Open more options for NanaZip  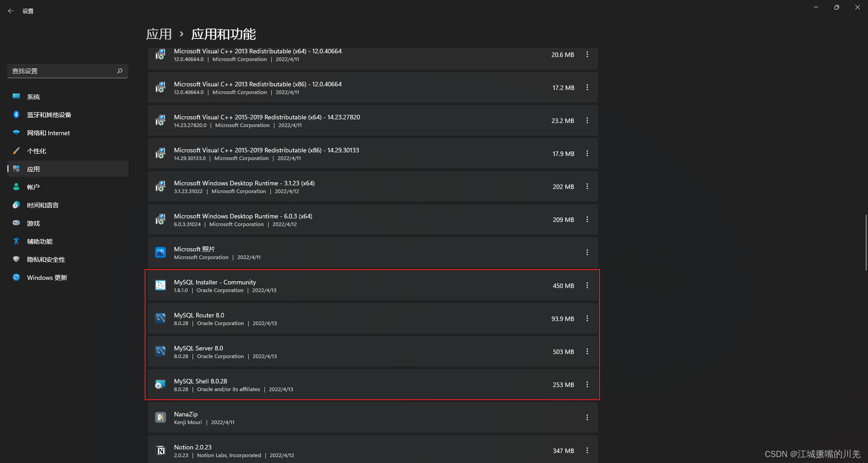[587, 418]
